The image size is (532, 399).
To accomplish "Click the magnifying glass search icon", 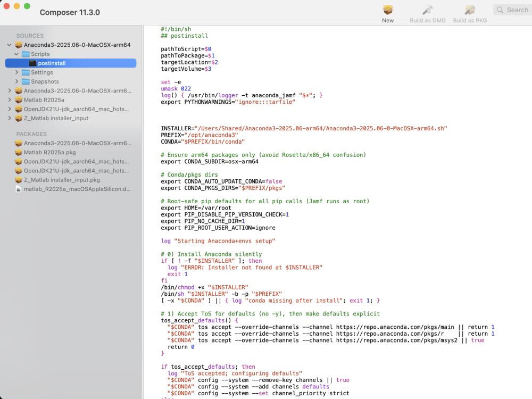I will pyautogui.click(x=500, y=10).
